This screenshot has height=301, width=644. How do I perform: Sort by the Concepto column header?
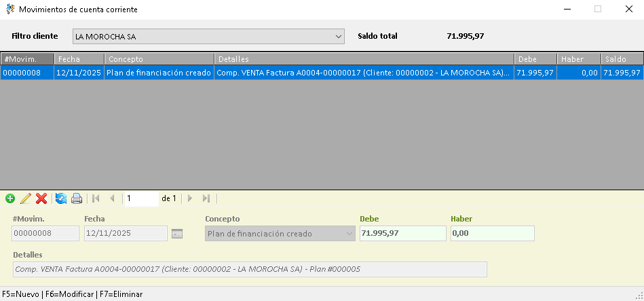(159, 59)
